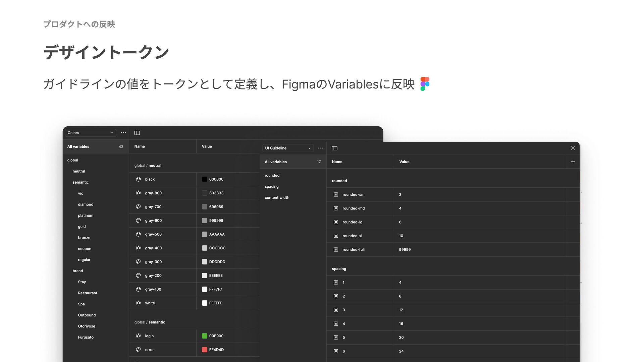Open the black 000000 color swatch
Image resolution: width=644 pixels, height=362 pixels.
(x=205, y=179)
